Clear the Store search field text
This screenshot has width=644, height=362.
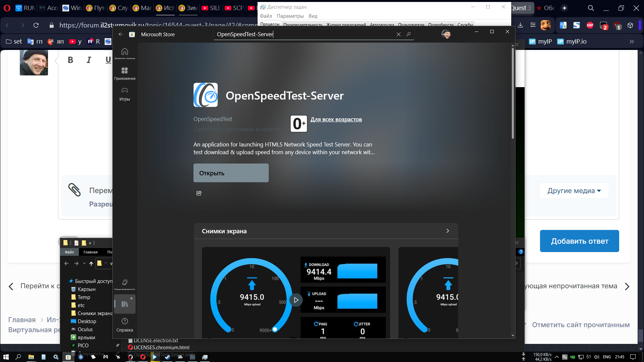tap(398, 34)
